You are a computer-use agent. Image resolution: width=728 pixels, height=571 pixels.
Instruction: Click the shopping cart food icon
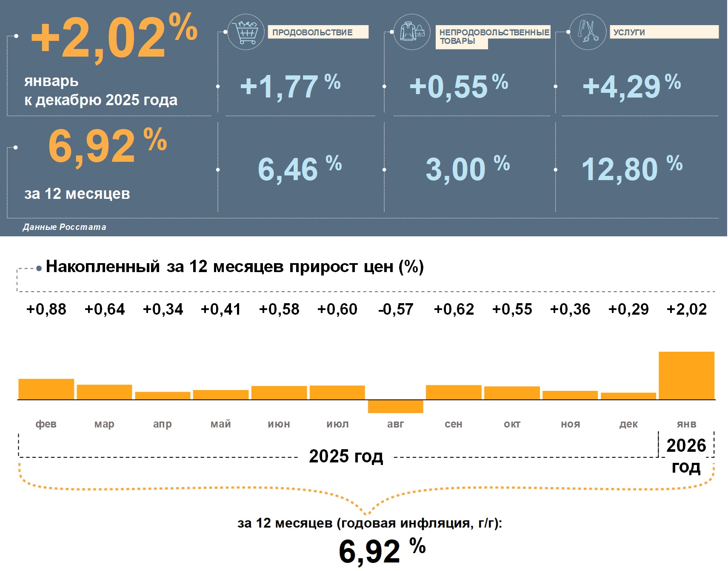(246, 32)
